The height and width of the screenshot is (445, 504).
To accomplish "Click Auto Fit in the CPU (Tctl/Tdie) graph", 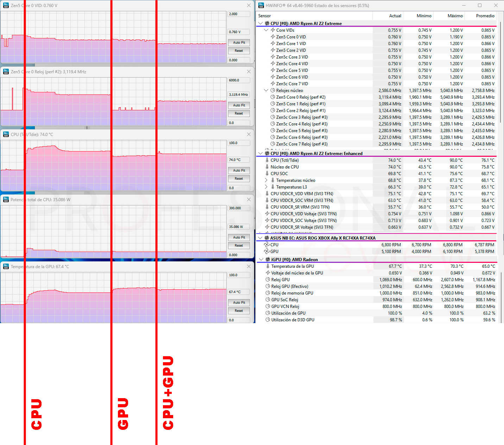I will [239, 171].
